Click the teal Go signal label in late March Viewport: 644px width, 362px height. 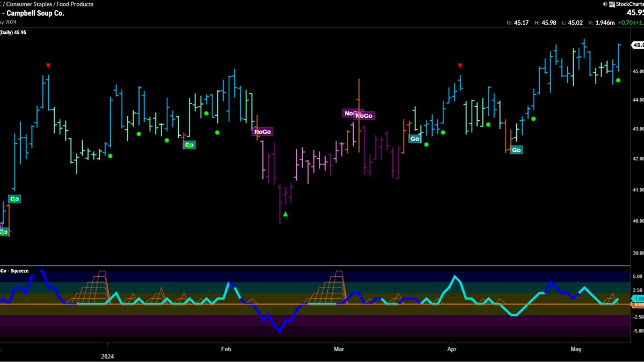415,139
